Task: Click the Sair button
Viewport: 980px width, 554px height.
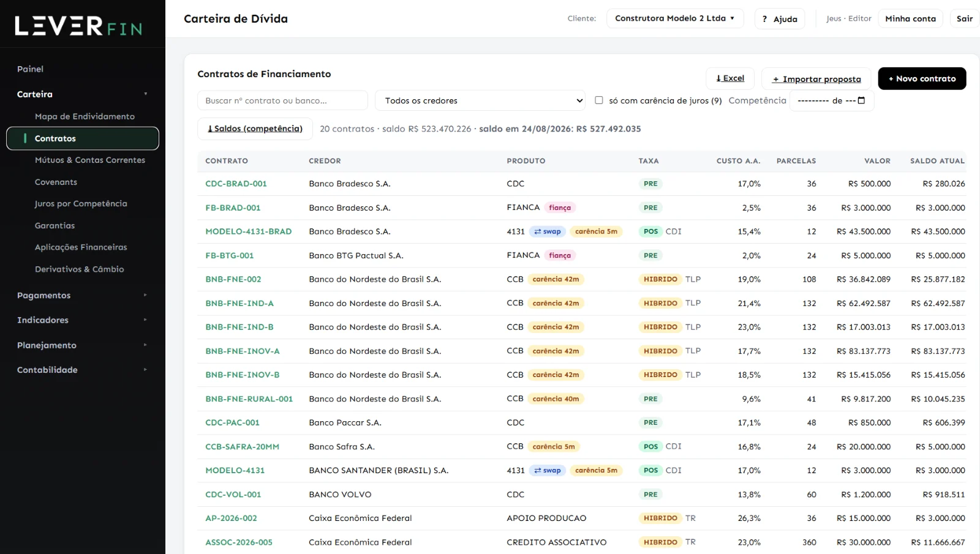Action: tap(965, 19)
